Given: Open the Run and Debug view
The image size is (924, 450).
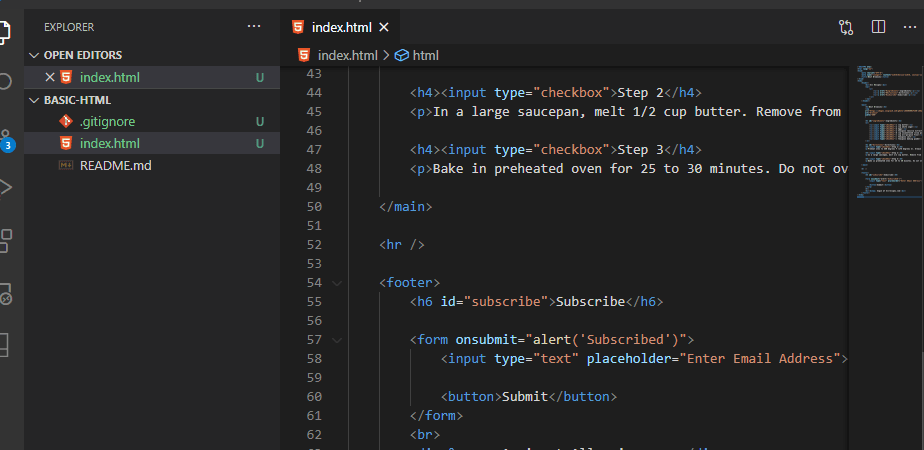Looking at the screenshot, I should [6, 187].
